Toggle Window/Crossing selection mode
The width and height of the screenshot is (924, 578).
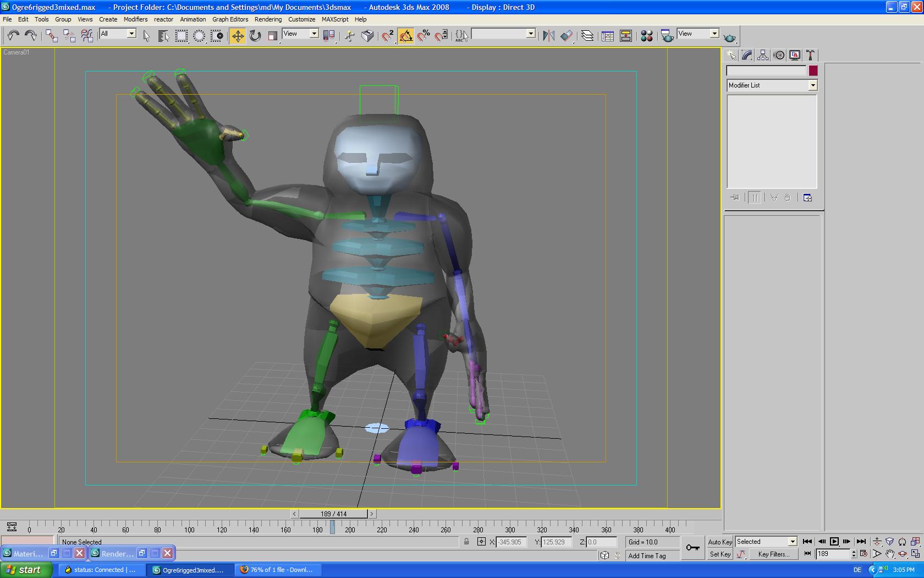[x=217, y=36]
